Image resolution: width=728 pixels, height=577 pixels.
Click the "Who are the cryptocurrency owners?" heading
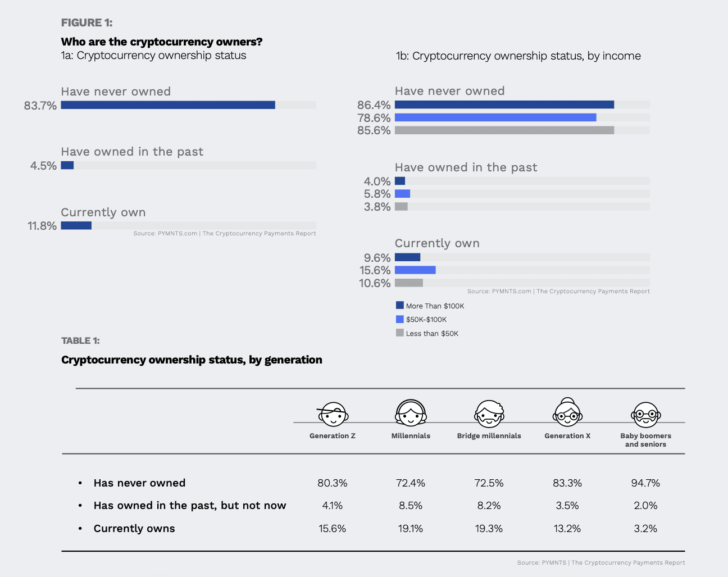pyautogui.click(x=162, y=42)
